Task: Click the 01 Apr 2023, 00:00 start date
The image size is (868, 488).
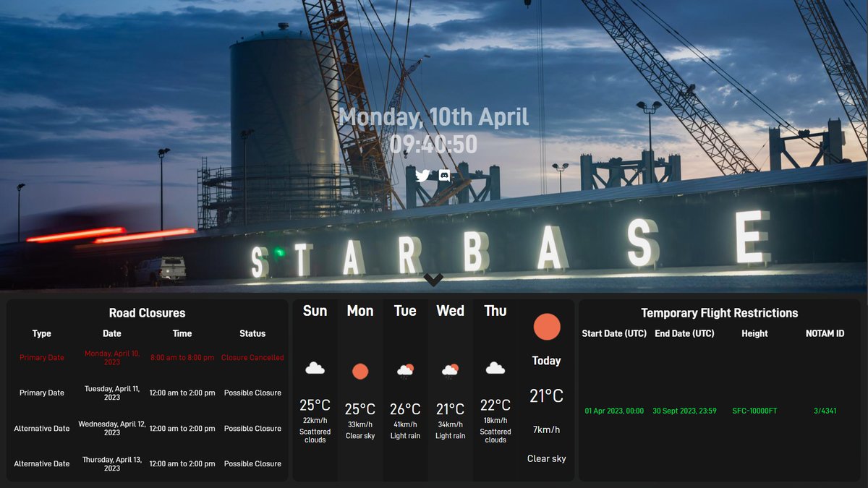Action: pyautogui.click(x=614, y=411)
